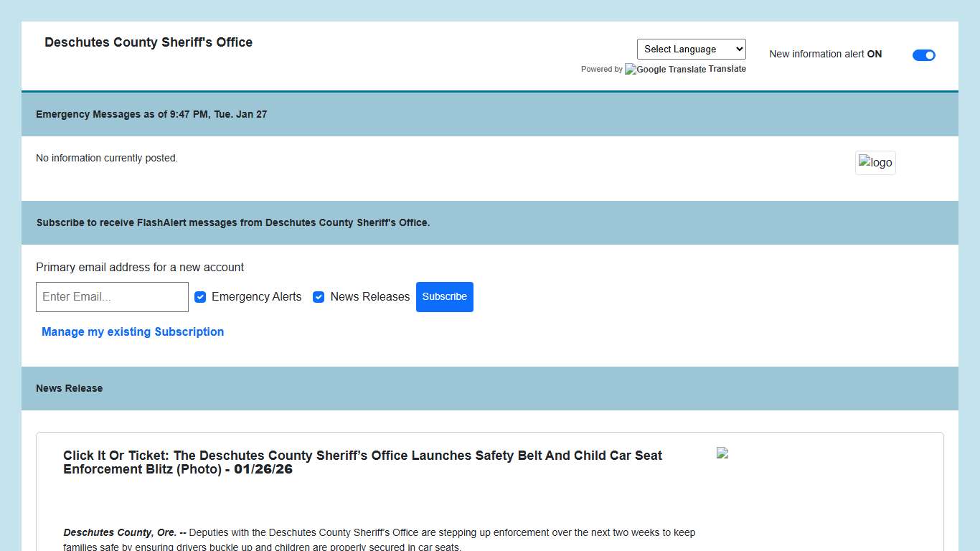
Task: Uncheck the Emergency Alerts checkbox
Action: click(x=200, y=296)
